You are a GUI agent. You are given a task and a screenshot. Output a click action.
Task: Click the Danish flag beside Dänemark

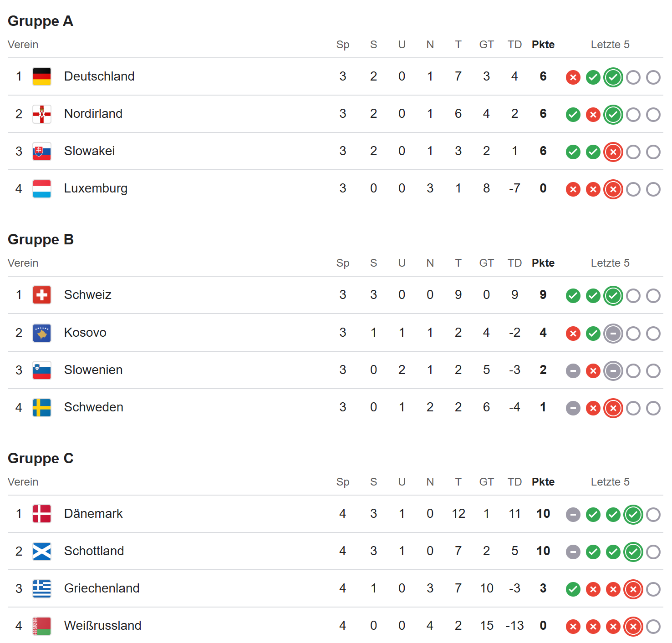42,514
